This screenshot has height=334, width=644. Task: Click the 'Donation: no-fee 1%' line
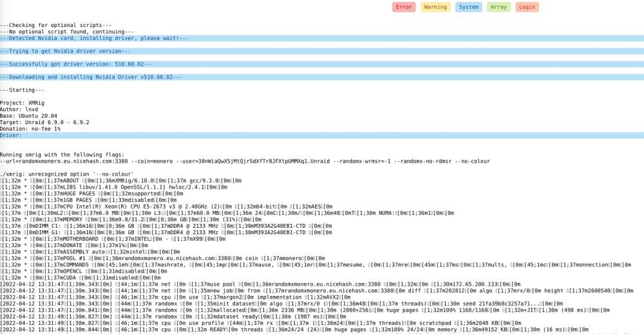(x=30, y=129)
